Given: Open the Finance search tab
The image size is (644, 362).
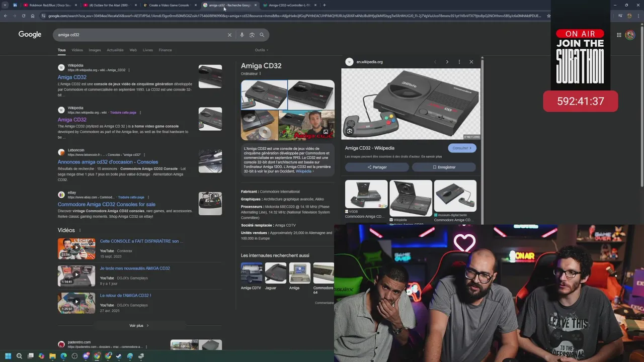Looking at the screenshot, I should click(x=165, y=50).
